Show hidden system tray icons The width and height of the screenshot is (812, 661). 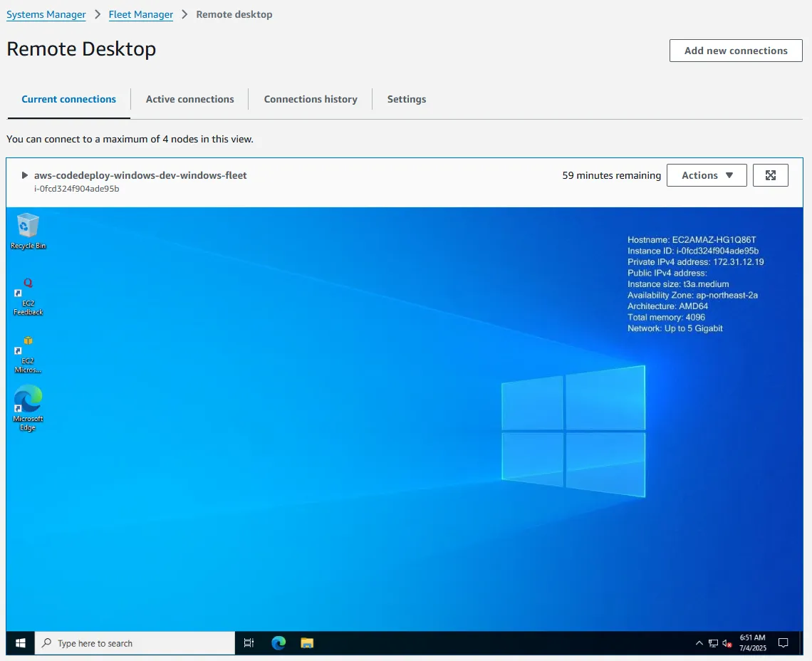(x=699, y=642)
